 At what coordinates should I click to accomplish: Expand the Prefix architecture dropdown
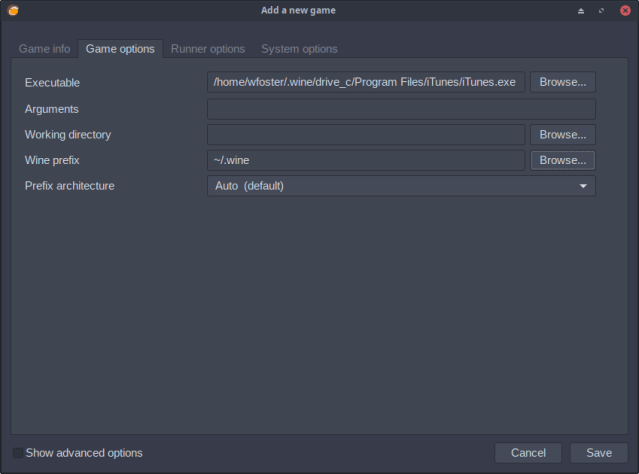(x=400, y=186)
